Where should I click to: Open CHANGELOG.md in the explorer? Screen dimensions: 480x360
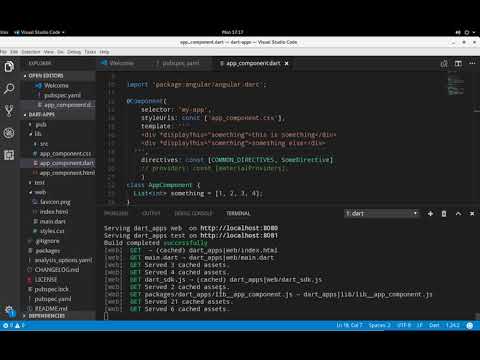[57, 270]
